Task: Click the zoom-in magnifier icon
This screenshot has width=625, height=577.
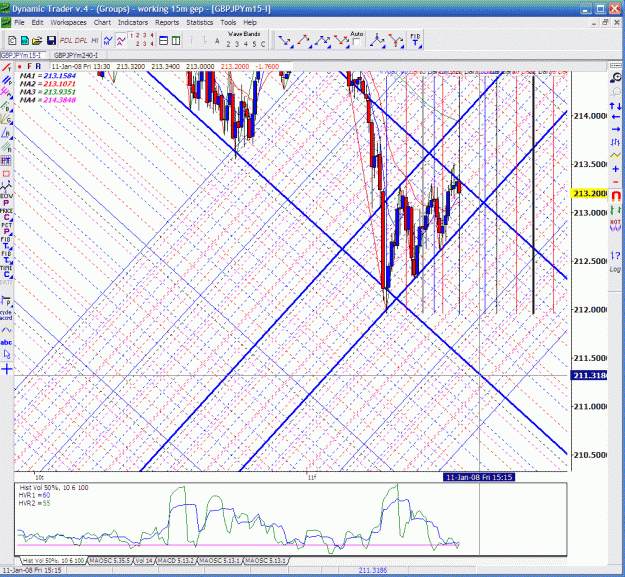Action: tap(615, 78)
